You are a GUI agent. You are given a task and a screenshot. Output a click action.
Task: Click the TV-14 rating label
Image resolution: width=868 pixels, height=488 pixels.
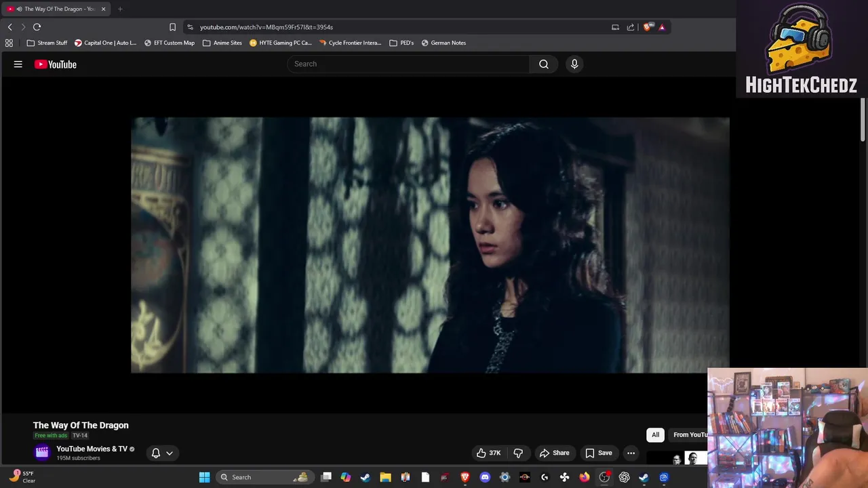[80, 435]
